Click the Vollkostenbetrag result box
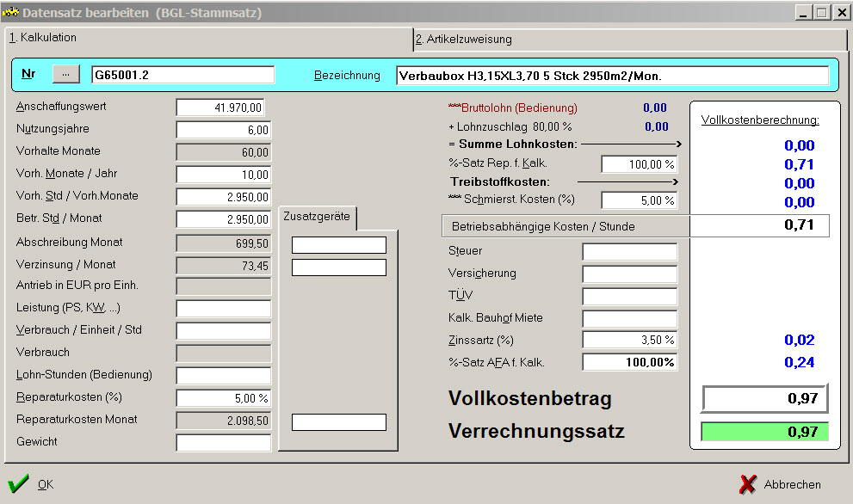The image size is (853, 504). 764,399
